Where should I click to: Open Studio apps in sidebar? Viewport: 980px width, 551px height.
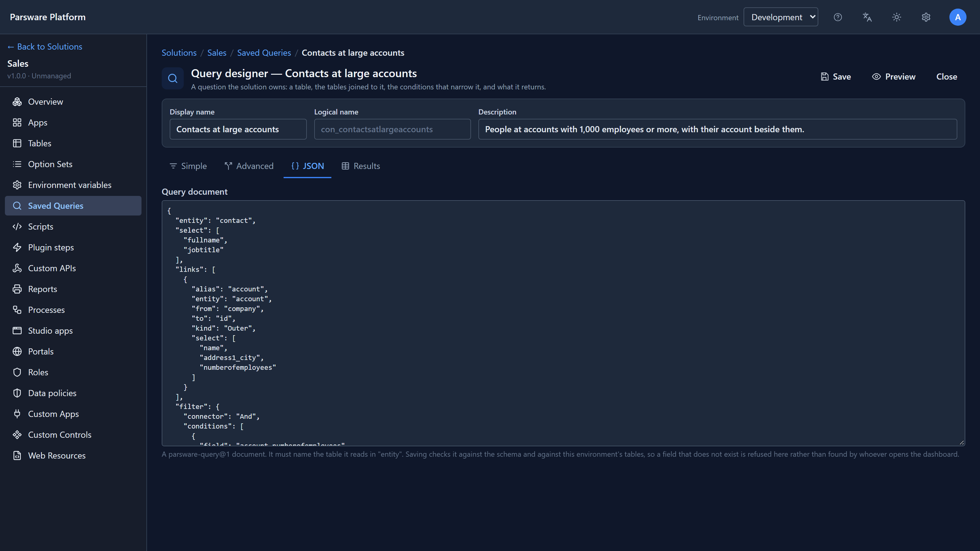73,331
